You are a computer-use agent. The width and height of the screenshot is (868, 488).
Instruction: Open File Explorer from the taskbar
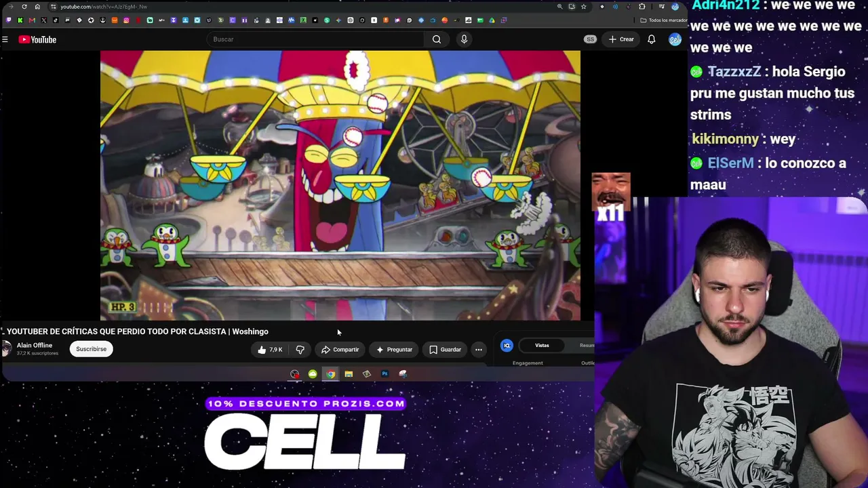pyautogui.click(x=349, y=374)
